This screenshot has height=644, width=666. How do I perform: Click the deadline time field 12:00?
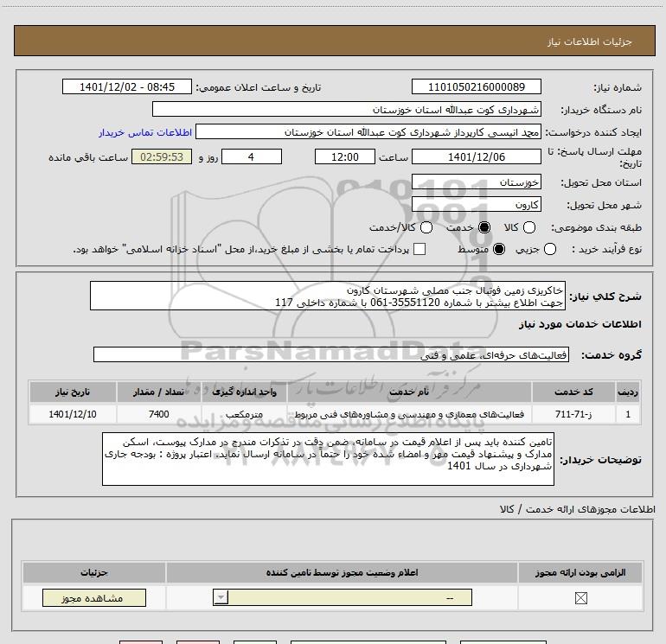[x=345, y=156]
